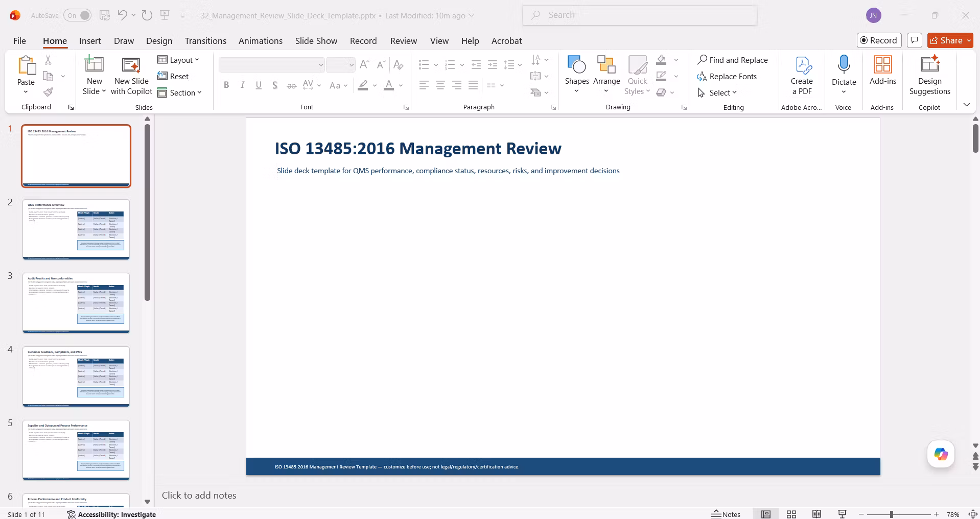Justify the text

point(473,85)
